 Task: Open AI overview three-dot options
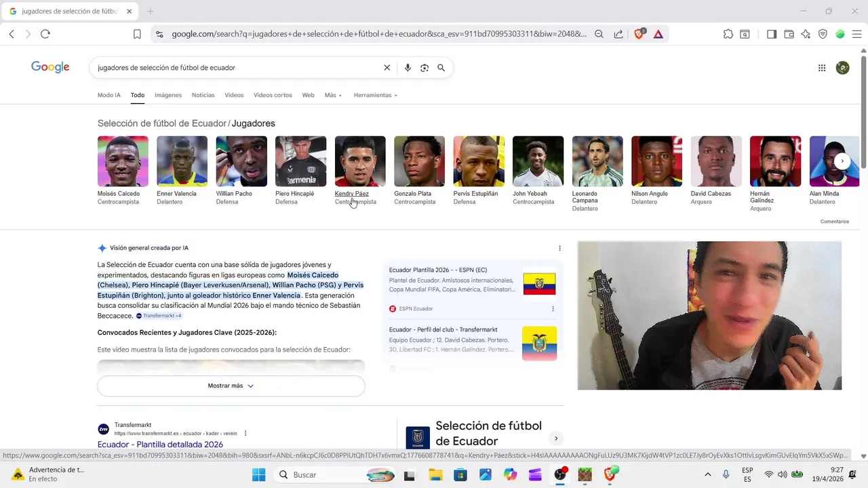559,248
